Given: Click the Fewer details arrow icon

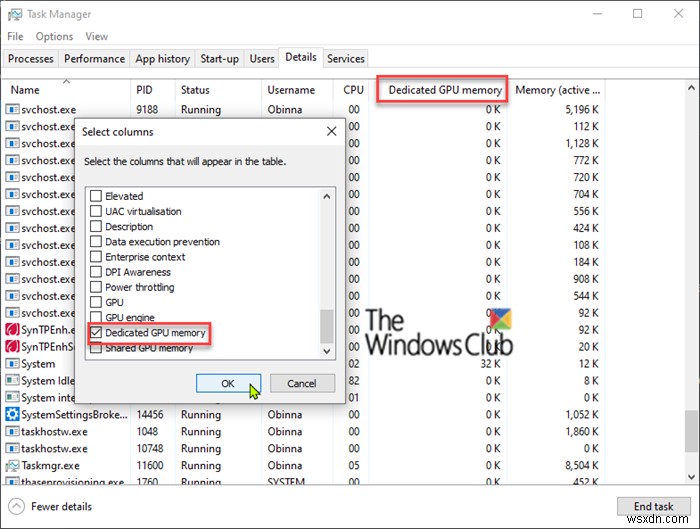Looking at the screenshot, I should click(17, 506).
